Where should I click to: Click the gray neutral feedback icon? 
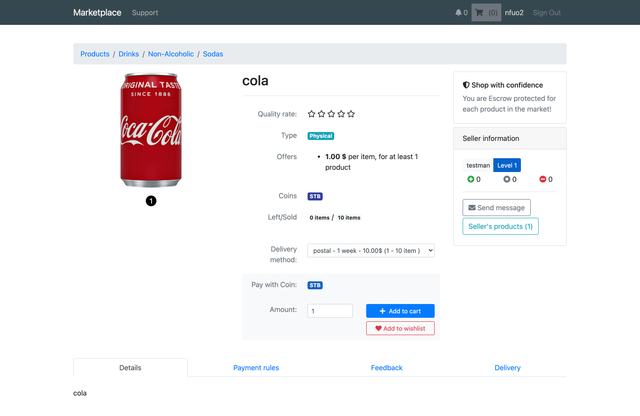coord(507,180)
